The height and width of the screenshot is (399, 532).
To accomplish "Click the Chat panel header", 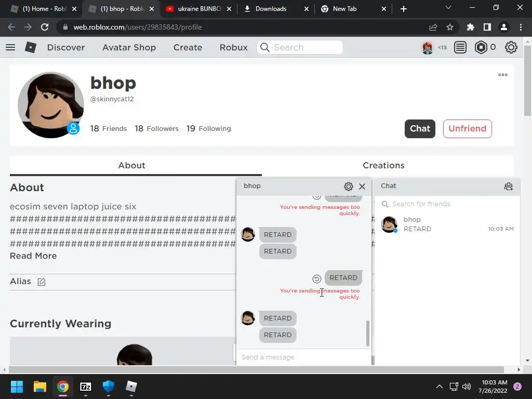I will [447, 187].
